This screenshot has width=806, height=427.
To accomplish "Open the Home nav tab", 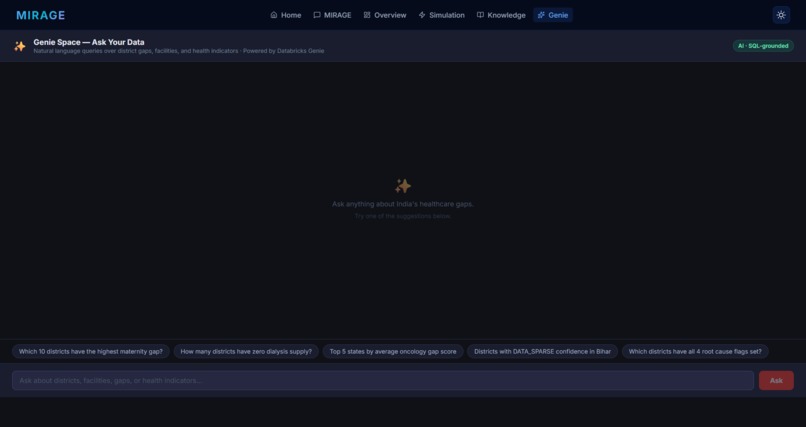I will (286, 15).
